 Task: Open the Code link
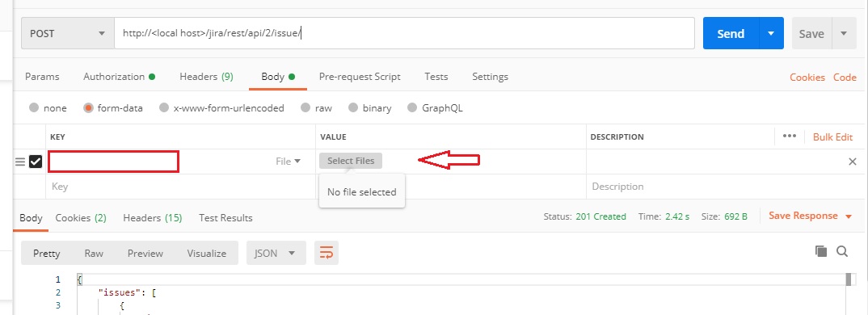click(x=845, y=78)
